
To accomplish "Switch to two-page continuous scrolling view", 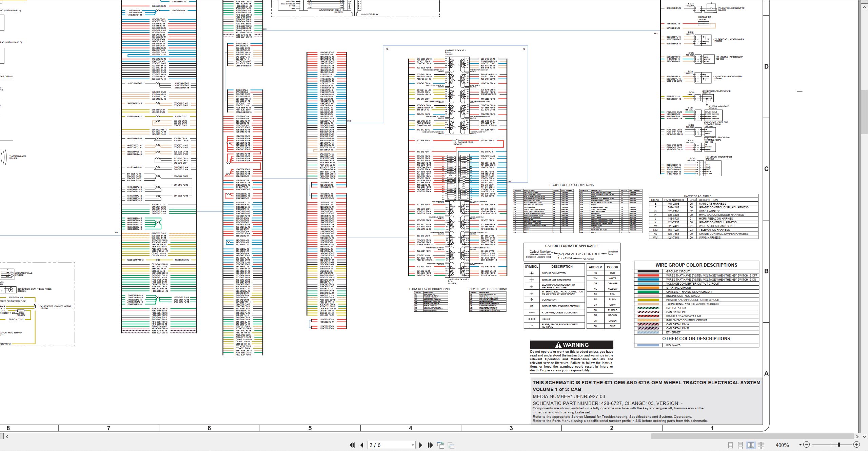I will 761,445.
